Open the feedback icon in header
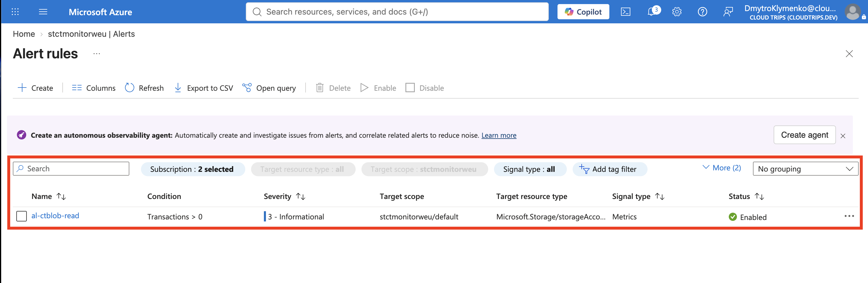The image size is (868, 283). [x=728, y=12]
